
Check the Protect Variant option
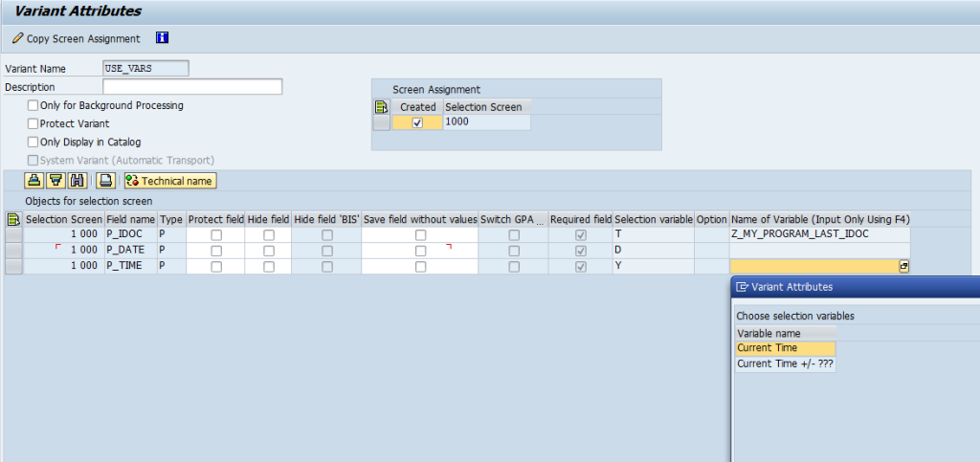coord(33,123)
